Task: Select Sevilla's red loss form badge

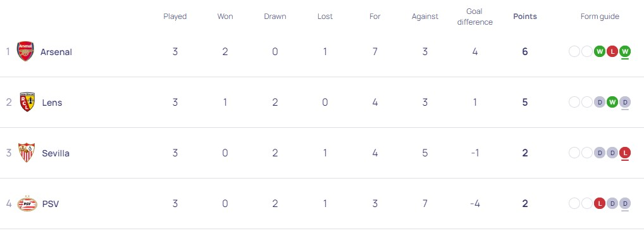Action: [624, 153]
